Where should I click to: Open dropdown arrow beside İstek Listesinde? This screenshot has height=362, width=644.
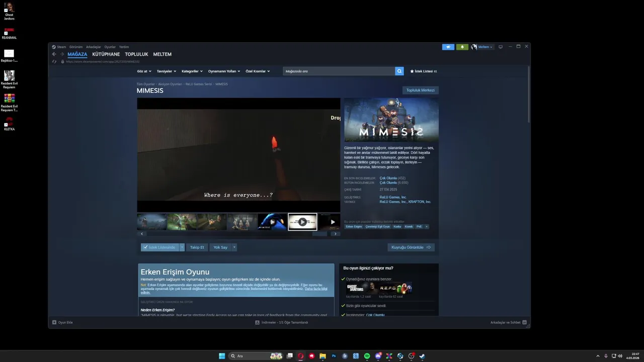coord(182,247)
